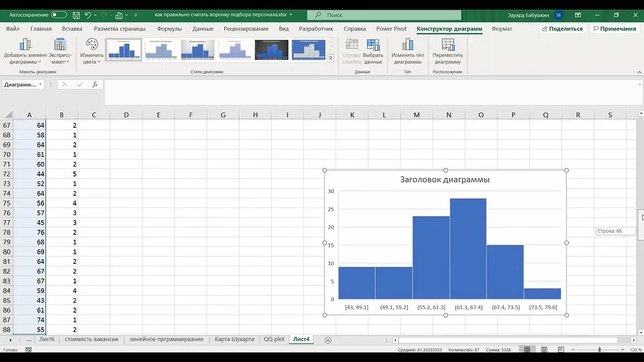Image resolution: width=644 pixels, height=362 pixels.
Task: Click the macro recording status bar icon
Action: (x=29, y=350)
